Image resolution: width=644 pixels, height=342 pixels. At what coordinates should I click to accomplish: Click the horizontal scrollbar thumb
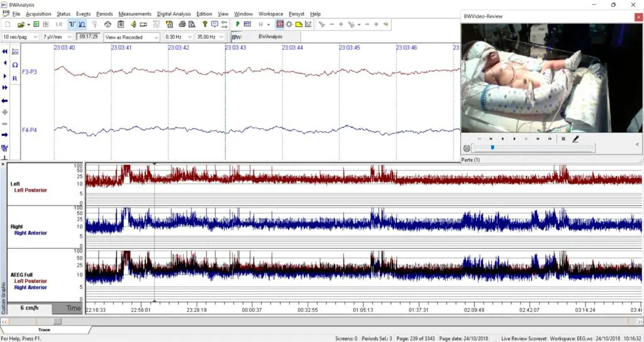[57, 321]
